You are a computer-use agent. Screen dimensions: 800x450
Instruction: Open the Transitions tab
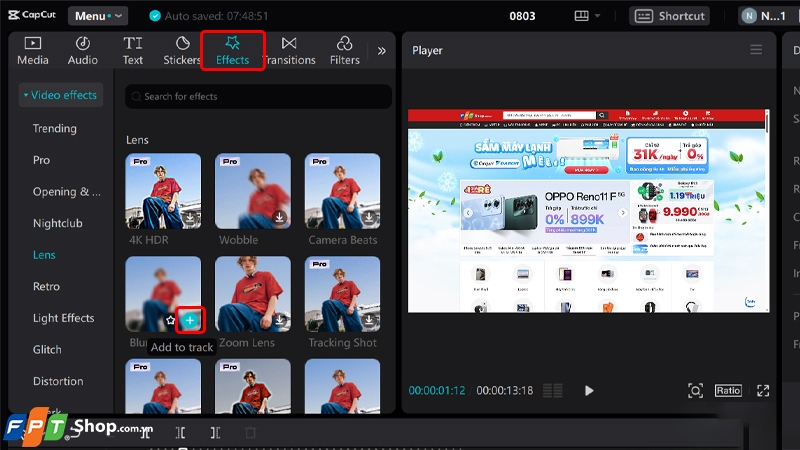(289, 51)
